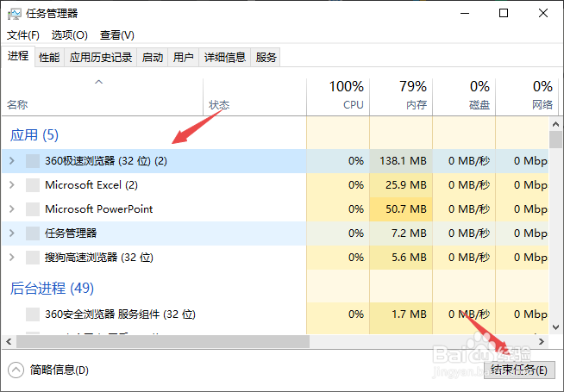Switch to the 性能 tab
This screenshot has width=564, height=392.
(x=49, y=57)
